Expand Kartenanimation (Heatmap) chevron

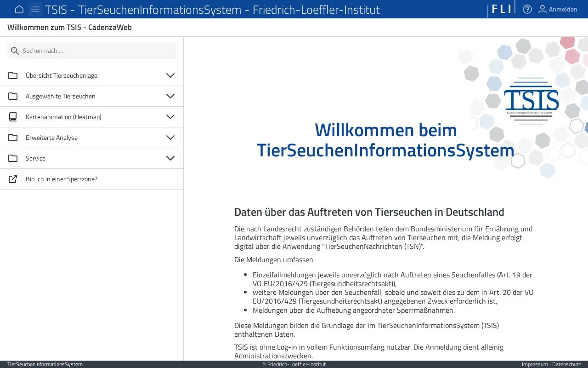(170, 117)
